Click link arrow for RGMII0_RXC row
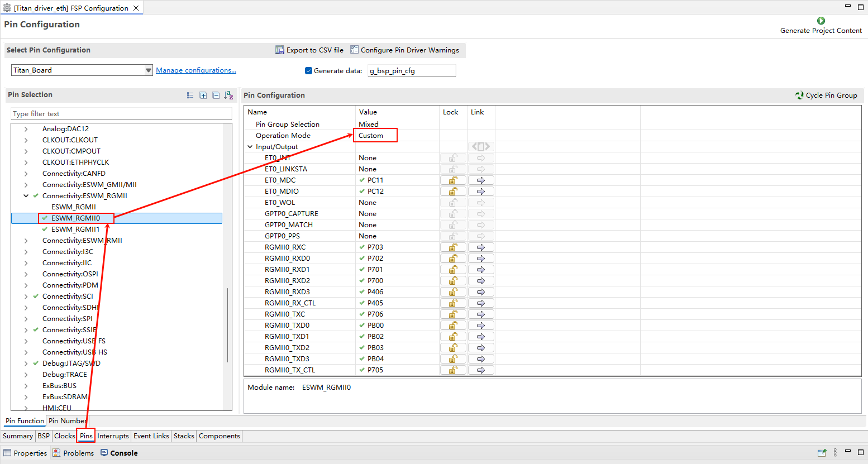Screen dimensions: 868x464 point(480,247)
